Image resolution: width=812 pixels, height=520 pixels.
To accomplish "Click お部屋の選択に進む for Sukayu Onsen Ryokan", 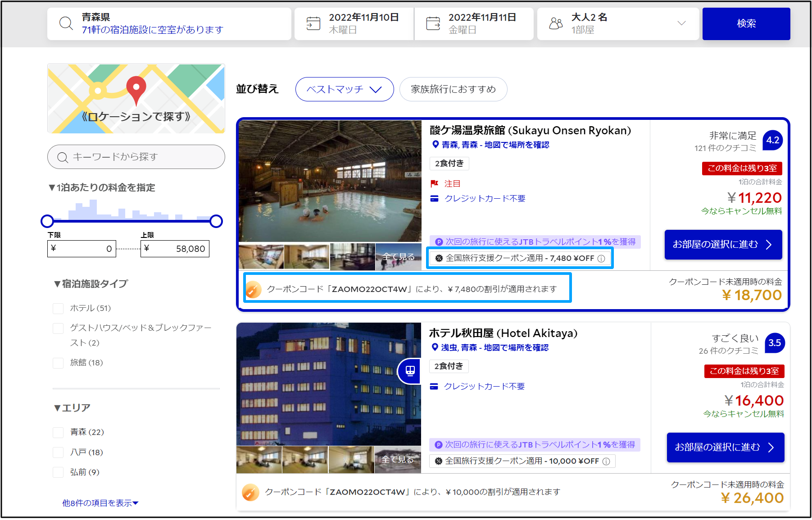I will tap(723, 245).
